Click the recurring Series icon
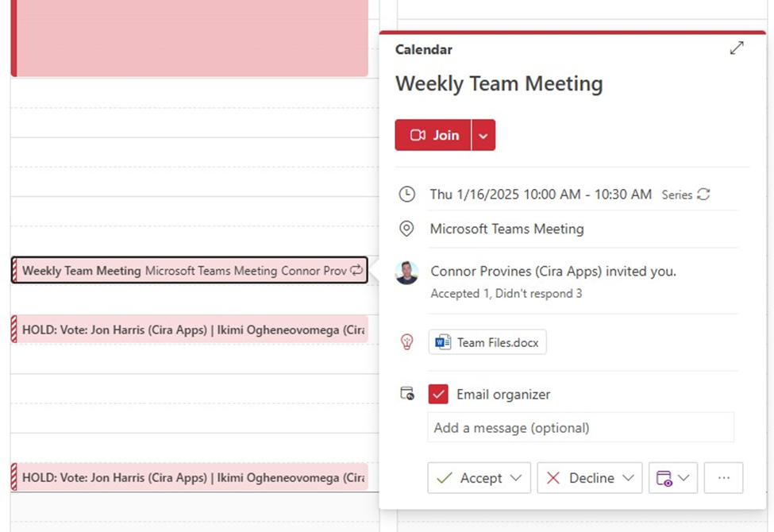The width and height of the screenshot is (774, 532). coord(703,194)
